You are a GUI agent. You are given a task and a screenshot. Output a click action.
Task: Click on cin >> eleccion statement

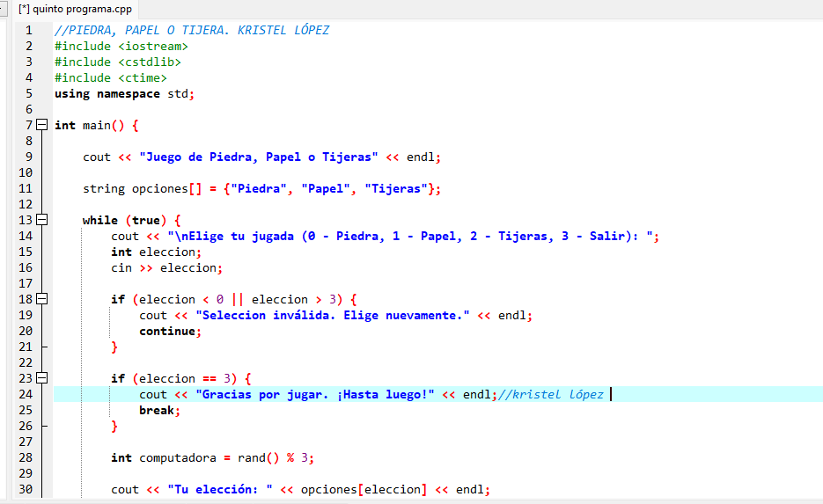pyautogui.click(x=166, y=268)
